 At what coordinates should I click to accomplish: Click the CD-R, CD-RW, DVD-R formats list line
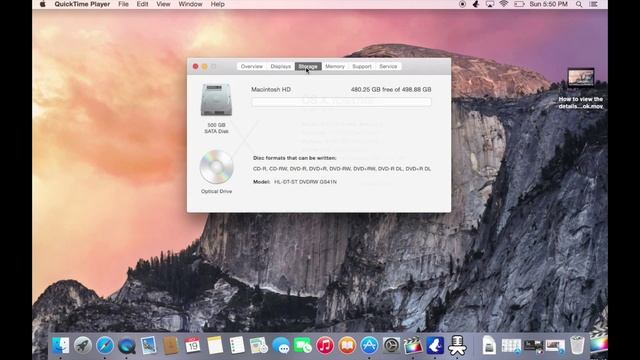pos(342,169)
